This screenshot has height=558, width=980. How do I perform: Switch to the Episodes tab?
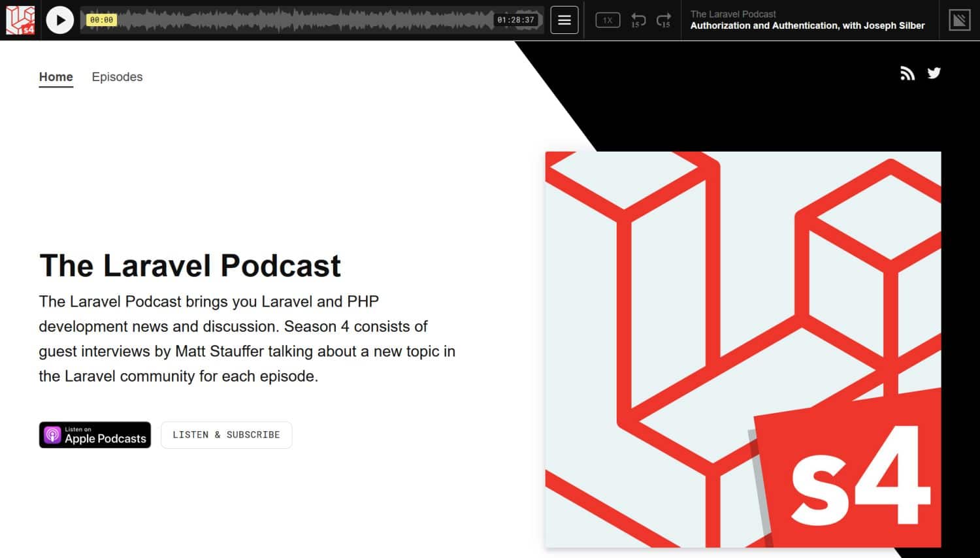tap(117, 76)
